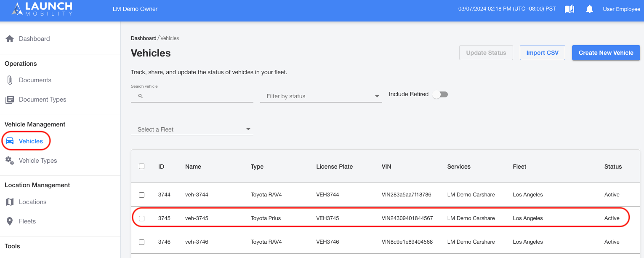Open Documents in sidebar
This screenshot has height=258, width=644.
point(35,80)
